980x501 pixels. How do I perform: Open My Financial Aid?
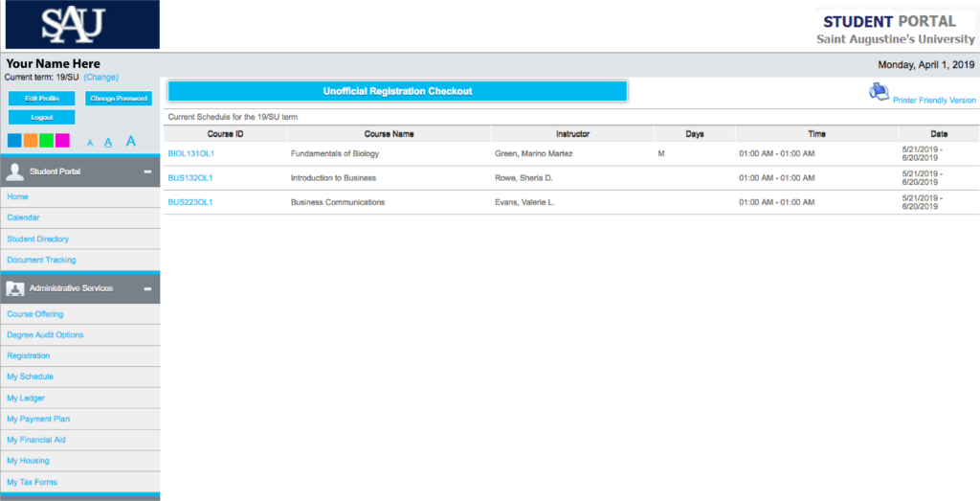click(80, 440)
